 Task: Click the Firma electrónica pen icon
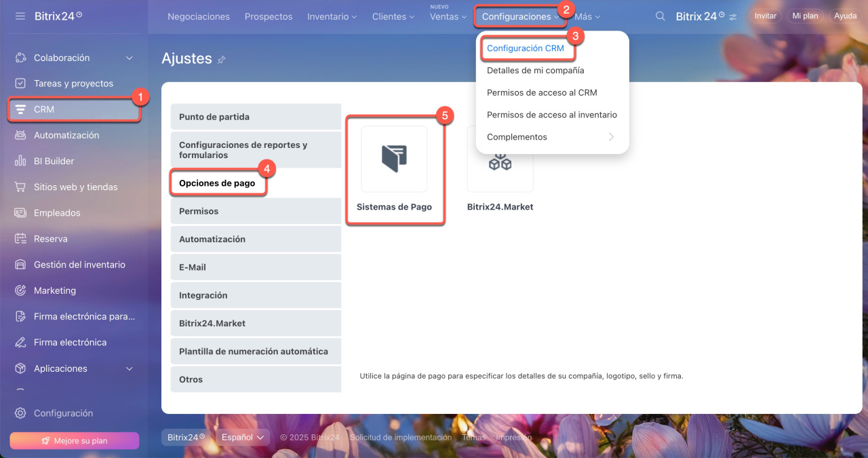(x=20, y=343)
